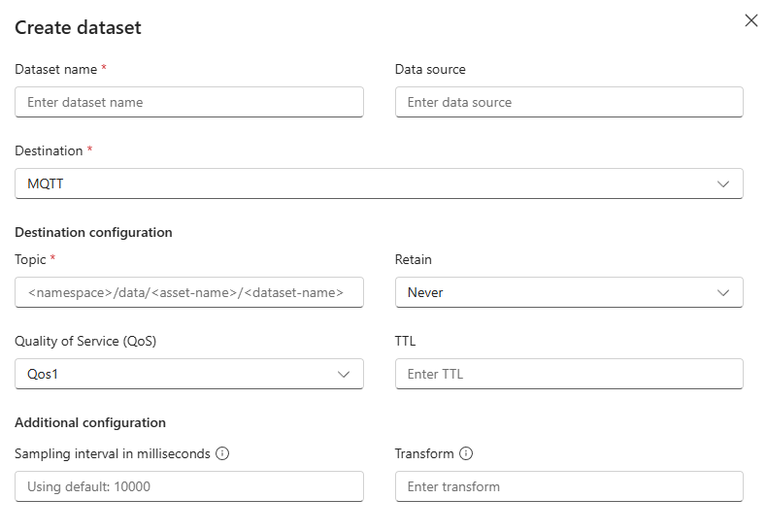
Task: Click the TTL label text
Action: (406, 341)
